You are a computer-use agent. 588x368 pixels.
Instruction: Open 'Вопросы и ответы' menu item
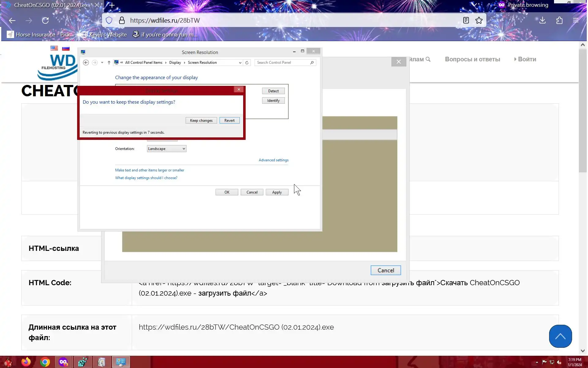(472, 59)
